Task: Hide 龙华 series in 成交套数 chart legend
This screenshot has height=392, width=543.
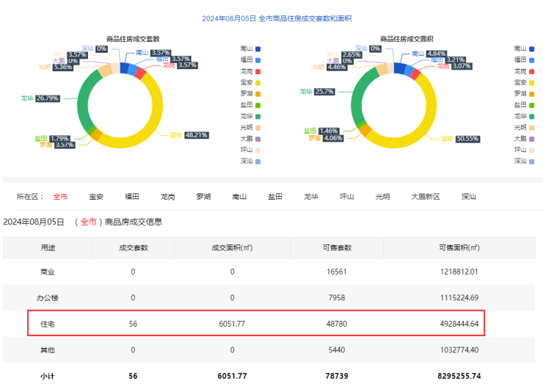Action: pyautogui.click(x=250, y=116)
